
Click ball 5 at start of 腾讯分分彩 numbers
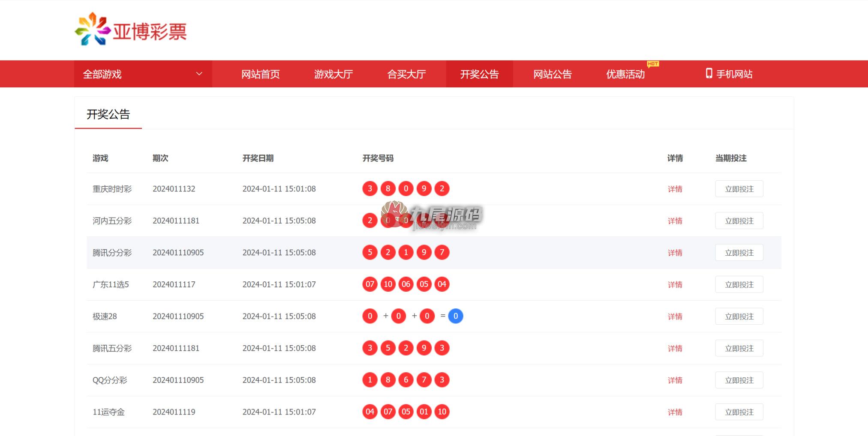[370, 252]
